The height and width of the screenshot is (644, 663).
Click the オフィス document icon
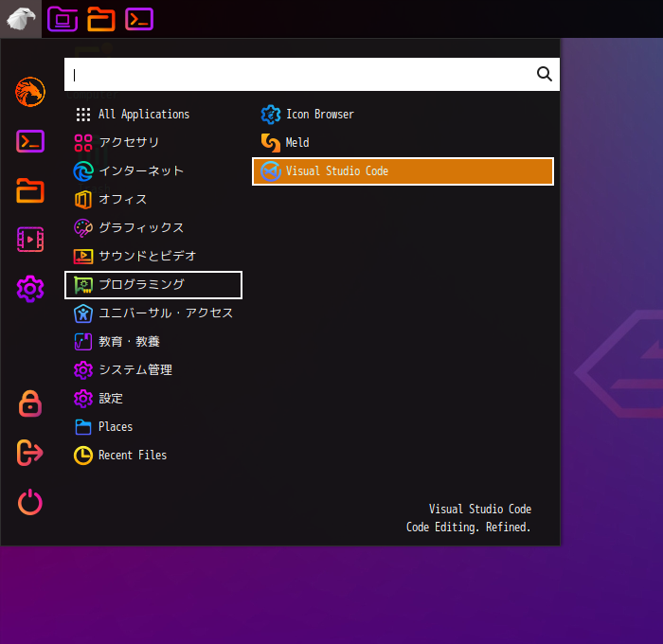coord(83,200)
